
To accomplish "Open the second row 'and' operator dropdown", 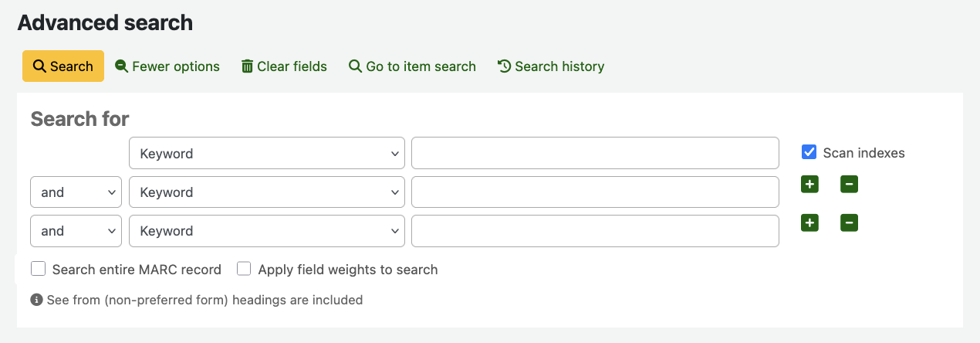I will pyautogui.click(x=76, y=192).
